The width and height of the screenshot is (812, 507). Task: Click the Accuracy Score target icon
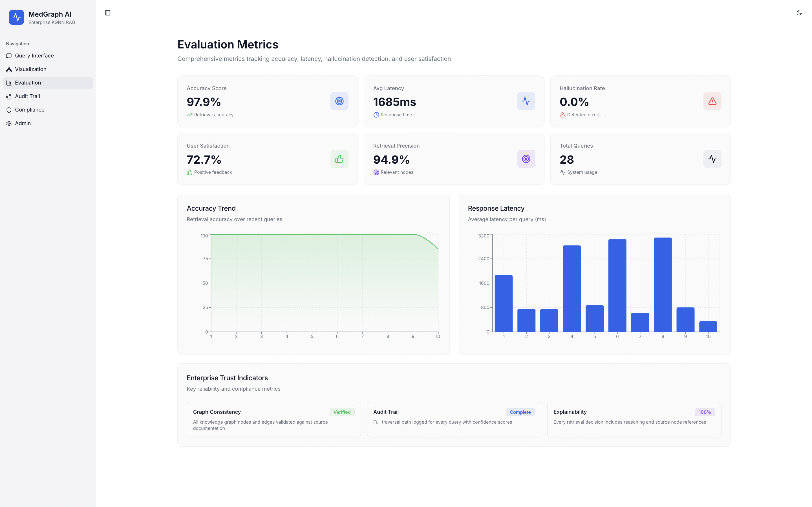click(x=339, y=101)
